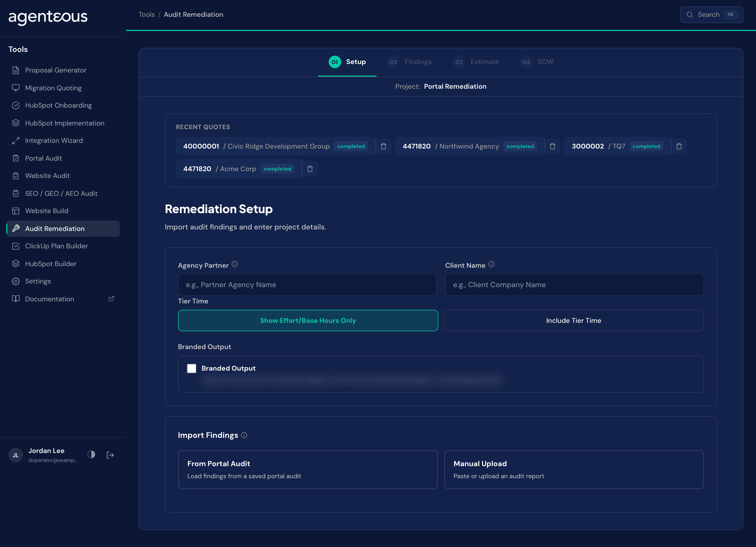This screenshot has width=756, height=547.
Task: Click the HubSpot Implementation layers icon
Action: coord(16,123)
